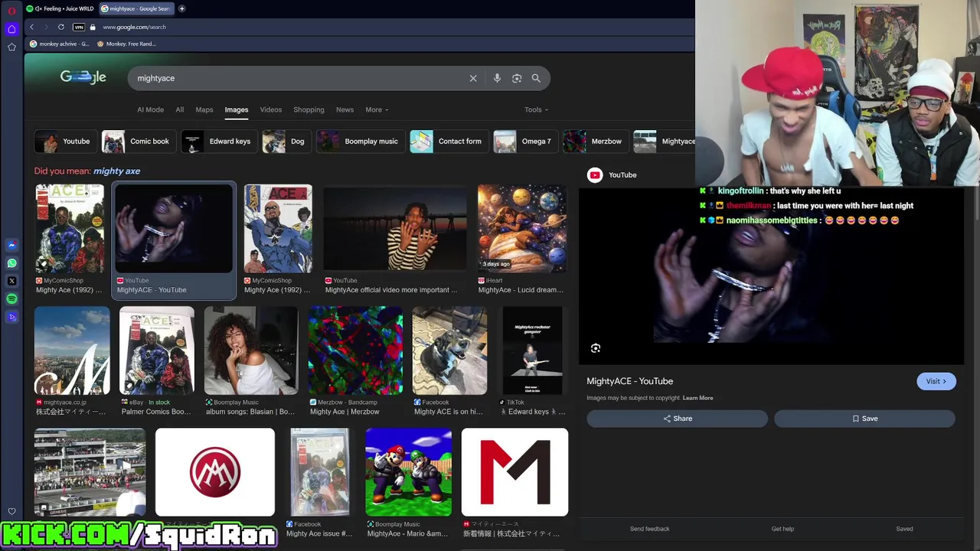Open the Boomplay Blasian album image
980x551 pixels.
point(250,350)
